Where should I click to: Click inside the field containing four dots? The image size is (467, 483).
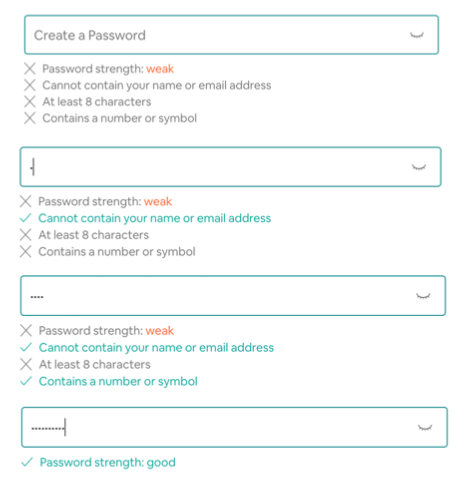[233, 296]
